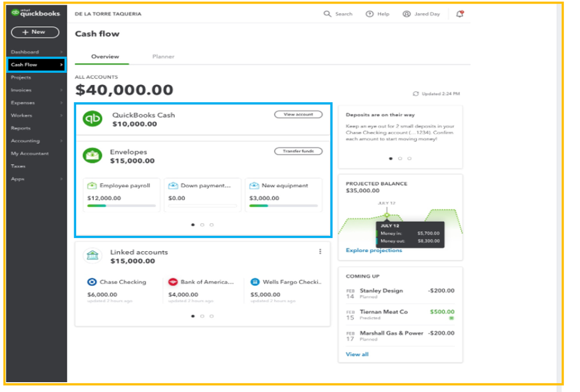Expand the Apps sidebar chevron
580x392 pixels.
[62, 179]
